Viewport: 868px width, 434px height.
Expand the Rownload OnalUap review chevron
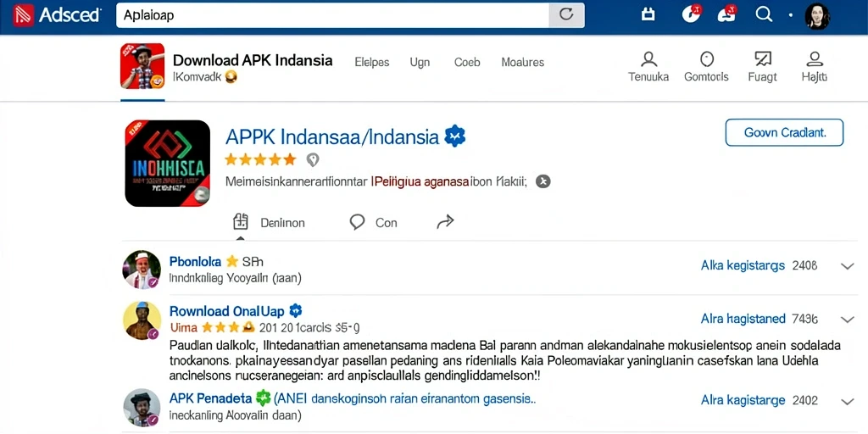pyautogui.click(x=848, y=320)
